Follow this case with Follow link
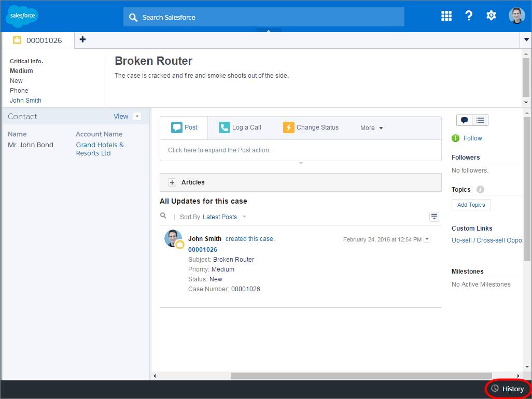 472,138
